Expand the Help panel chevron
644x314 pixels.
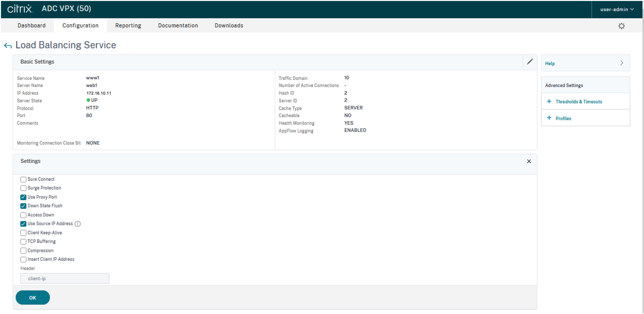click(x=622, y=63)
